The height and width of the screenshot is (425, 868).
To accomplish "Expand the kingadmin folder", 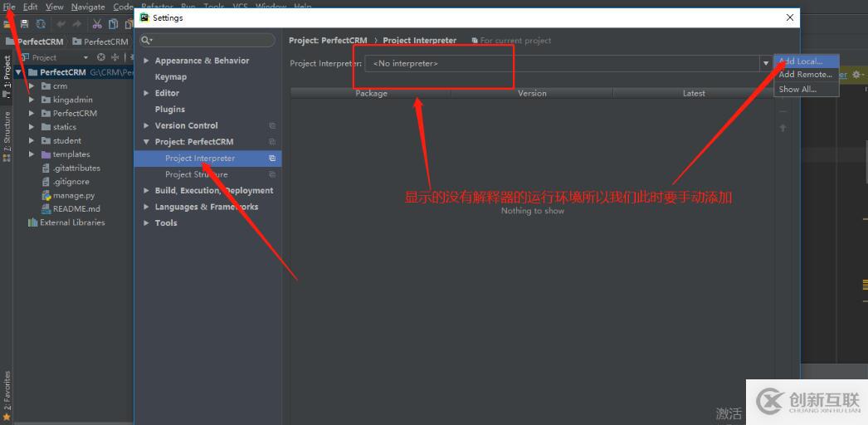I will (32, 100).
